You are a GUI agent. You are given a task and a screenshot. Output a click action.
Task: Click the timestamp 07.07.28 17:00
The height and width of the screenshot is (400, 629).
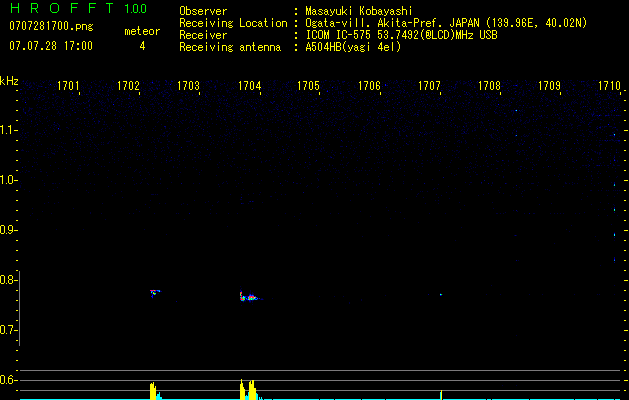tap(51, 46)
